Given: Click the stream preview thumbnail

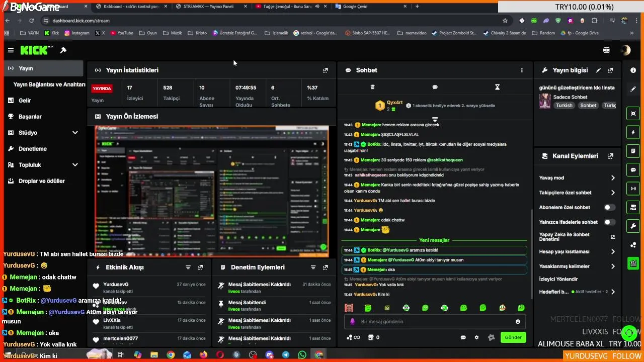Looking at the screenshot, I should [212, 191].
